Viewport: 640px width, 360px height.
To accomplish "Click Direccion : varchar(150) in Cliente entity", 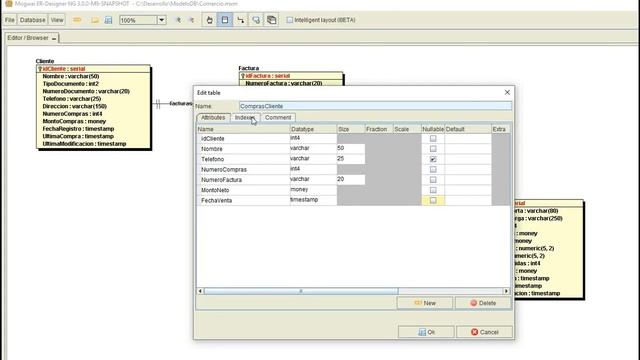I will (74, 106).
